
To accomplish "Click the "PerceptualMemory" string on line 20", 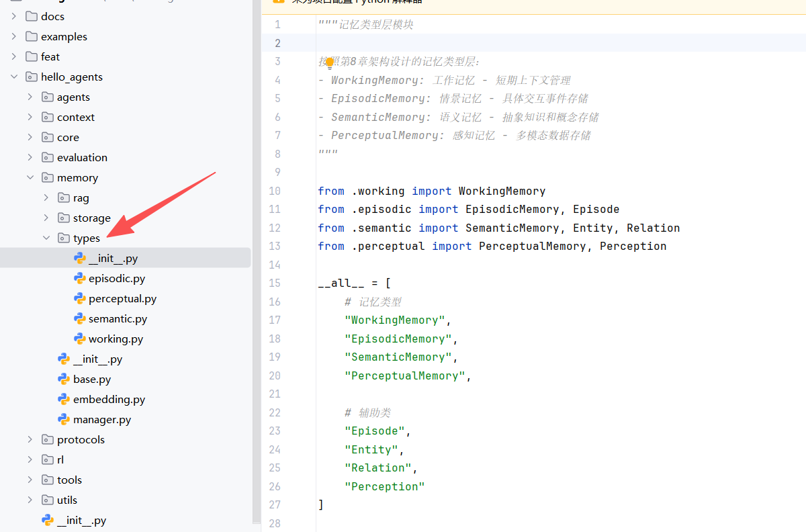I will pyautogui.click(x=405, y=375).
